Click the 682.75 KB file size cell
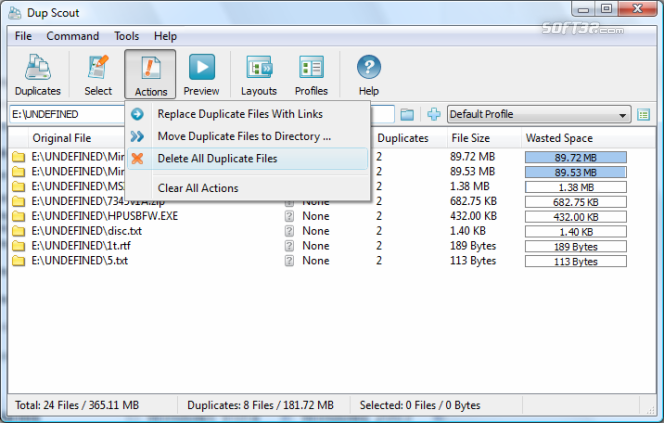 (x=473, y=201)
